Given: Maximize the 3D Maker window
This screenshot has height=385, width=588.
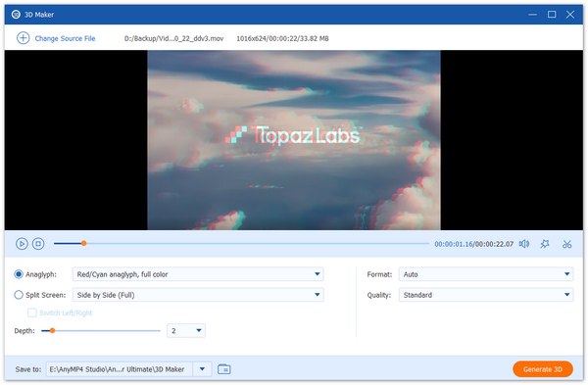Looking at the screenshot, I should pos(552,15).
